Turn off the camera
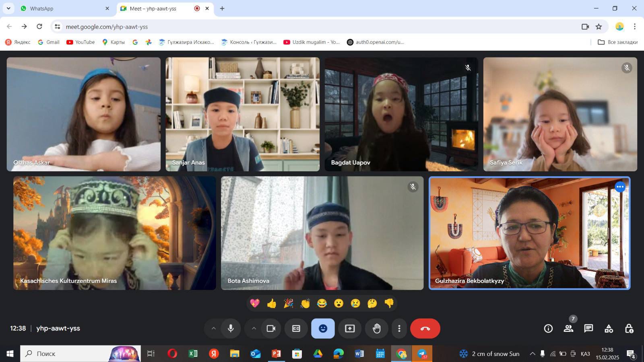644x362 pixels. click(x=271, y=329)
